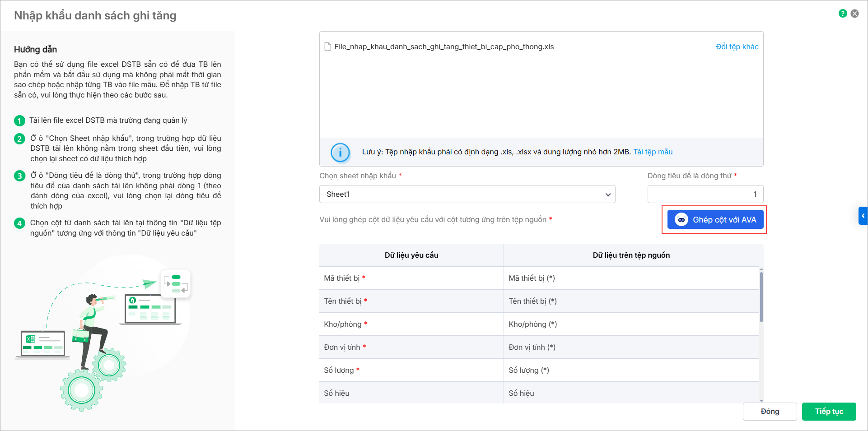Select source column for Mã thiết bị
The image size is (868, 431).
(x=631, y=278)
